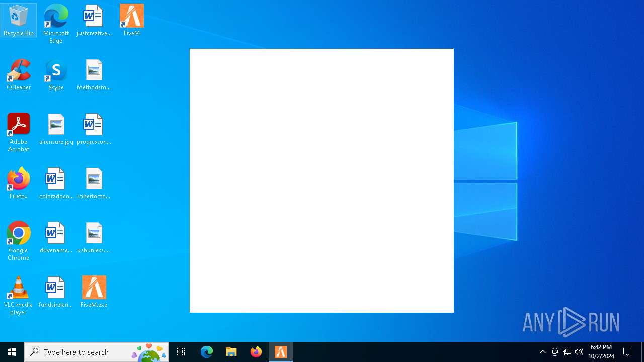644x362 pixels.
Task: Select the progresson Word document icon
Action: coord(94,129)
